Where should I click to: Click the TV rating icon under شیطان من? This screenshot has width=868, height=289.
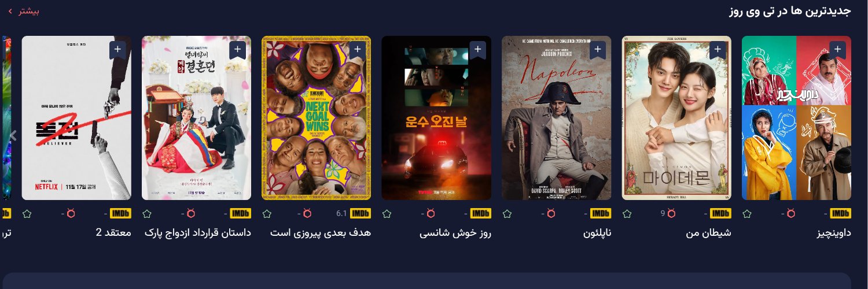tap(671, 214)
